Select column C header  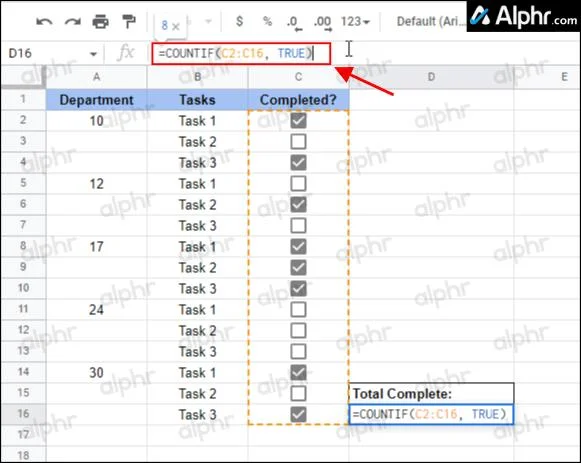click(298, 77)
